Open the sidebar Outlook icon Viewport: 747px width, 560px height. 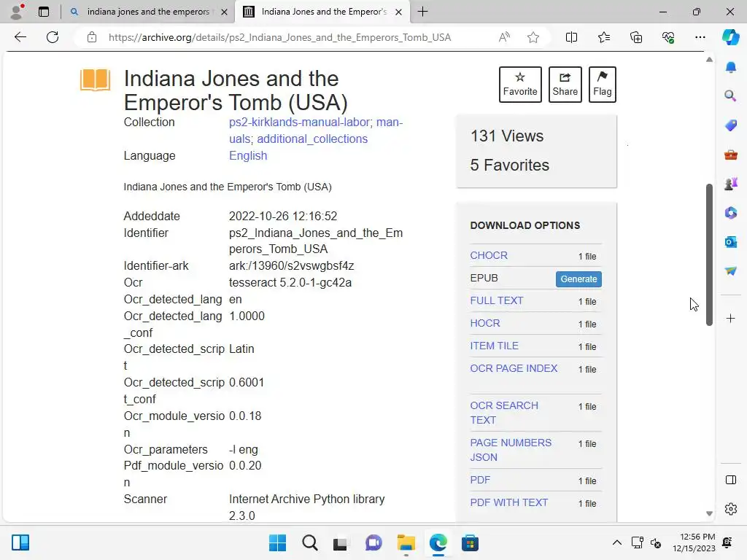[x=730, y=242]
